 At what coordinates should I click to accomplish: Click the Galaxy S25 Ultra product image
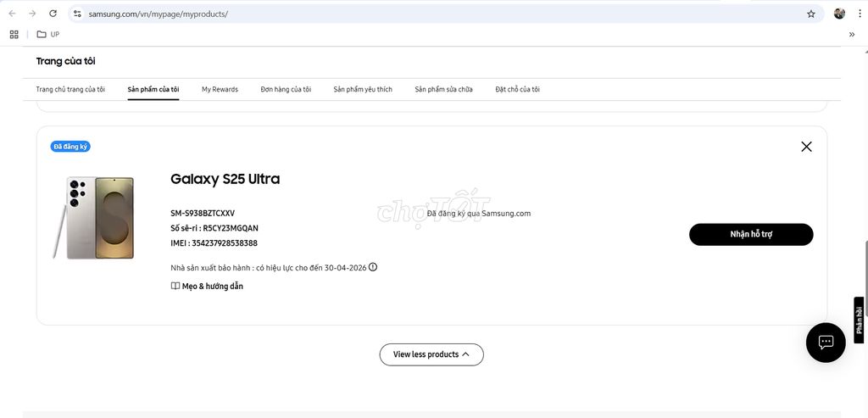point(93,218)
